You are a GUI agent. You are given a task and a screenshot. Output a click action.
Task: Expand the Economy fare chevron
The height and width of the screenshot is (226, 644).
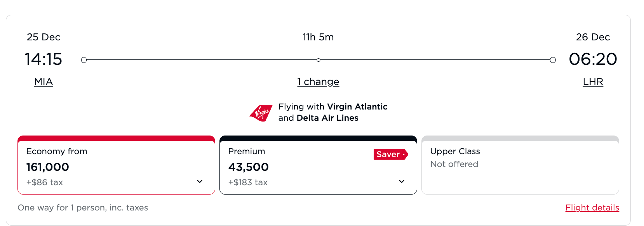pyautogui.click(x=200, y=181)
